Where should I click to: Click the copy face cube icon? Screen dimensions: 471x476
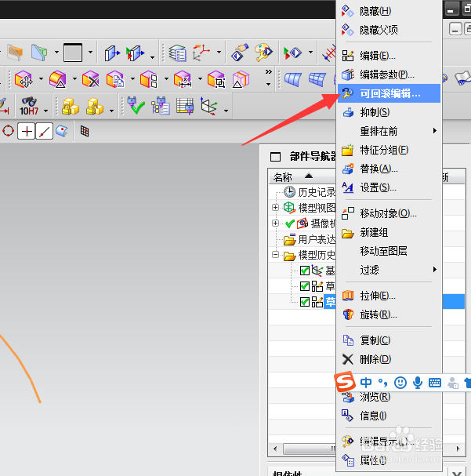(x=115, y=79)
